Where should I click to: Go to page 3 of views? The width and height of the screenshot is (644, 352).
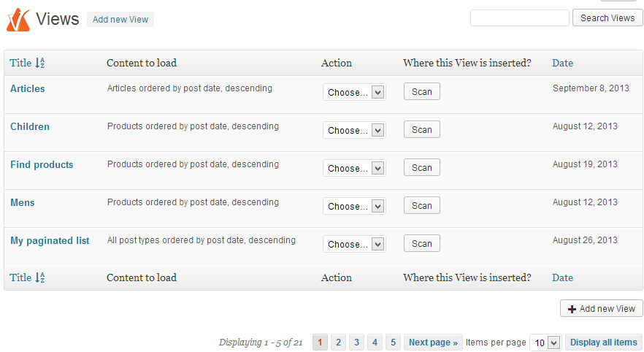coord(356,343)
